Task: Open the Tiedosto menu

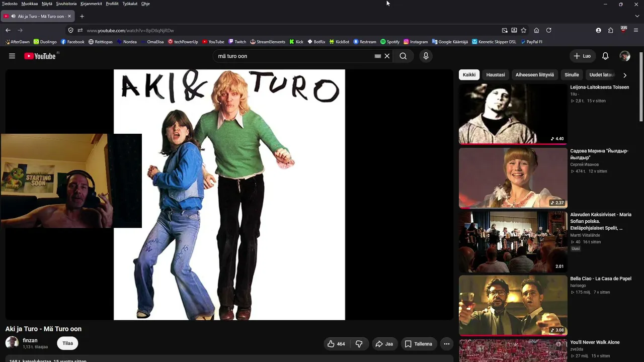Action: [10, 4]
